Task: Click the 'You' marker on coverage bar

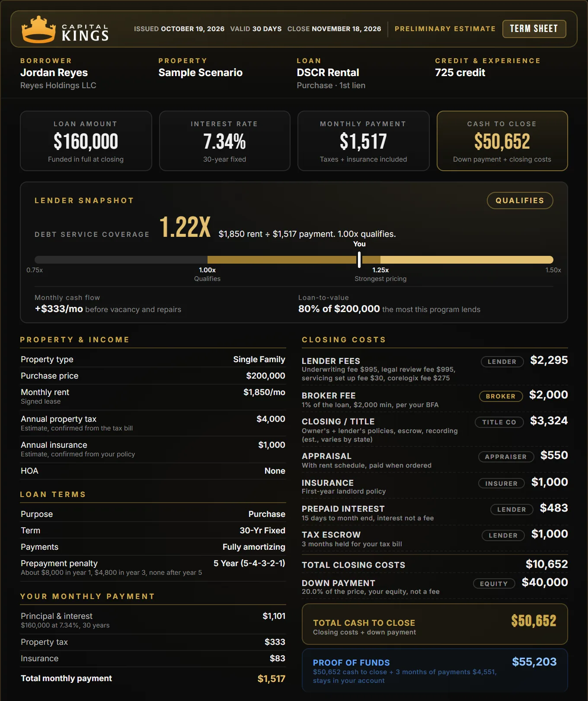Action: pos(359,259)
